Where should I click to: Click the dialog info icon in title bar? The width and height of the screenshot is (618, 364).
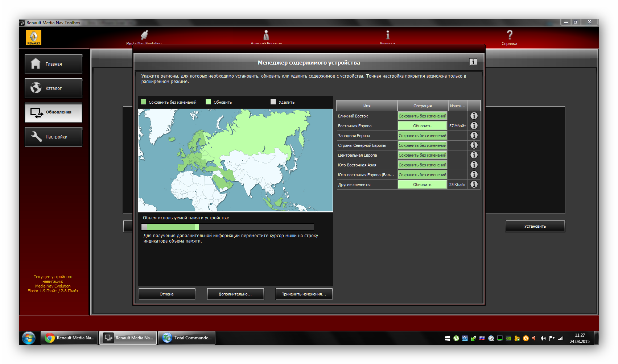[x=473, y=62]
